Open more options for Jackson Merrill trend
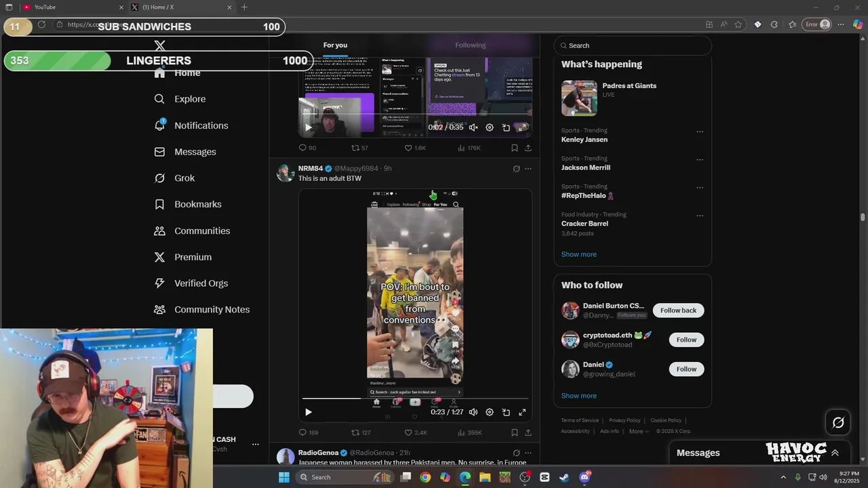Screen dimensions: 868x488 (x=700, y=160)
